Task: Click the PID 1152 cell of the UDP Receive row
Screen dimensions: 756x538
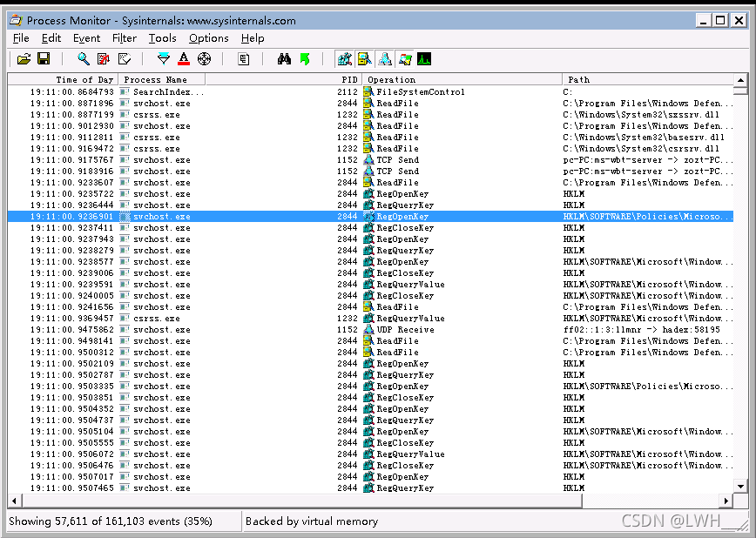Action: 348,329
